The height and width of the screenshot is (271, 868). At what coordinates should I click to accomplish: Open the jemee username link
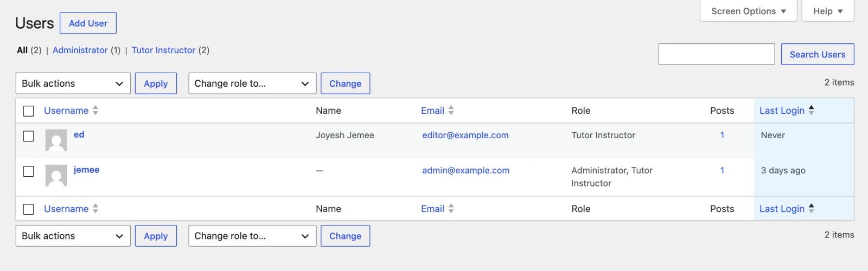(86, 170)
